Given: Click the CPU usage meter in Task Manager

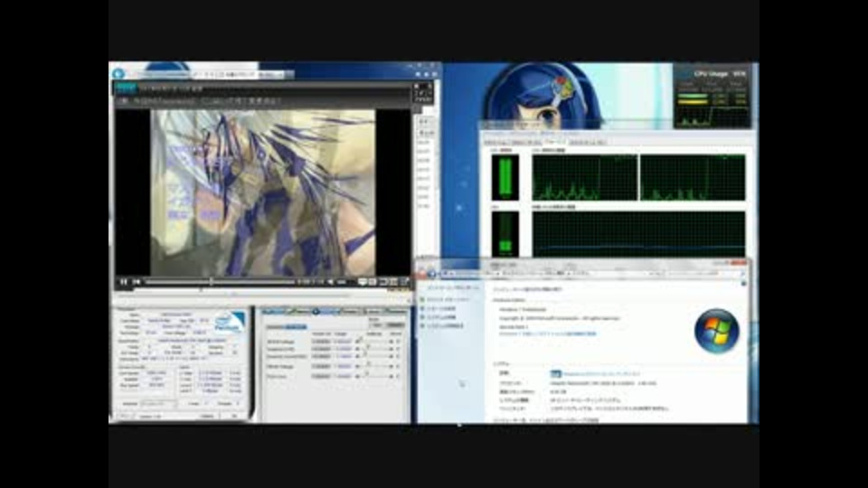Looking at the screenshot, I should click(505, 177).
